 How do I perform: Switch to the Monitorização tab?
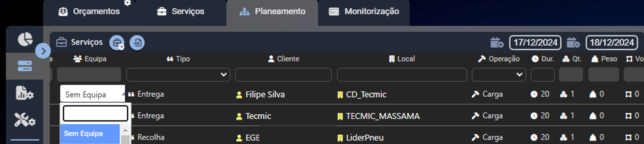pos(364,11)
